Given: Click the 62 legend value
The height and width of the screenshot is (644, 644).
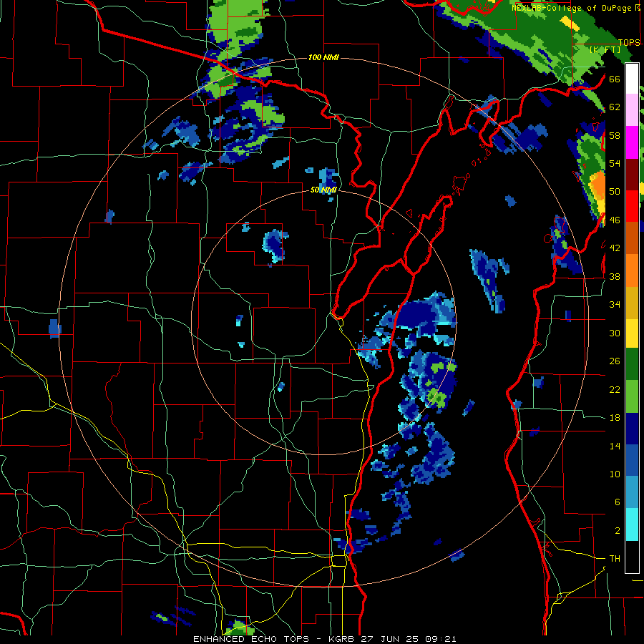Looking at the screenshot, I should (x=615, y=107).
